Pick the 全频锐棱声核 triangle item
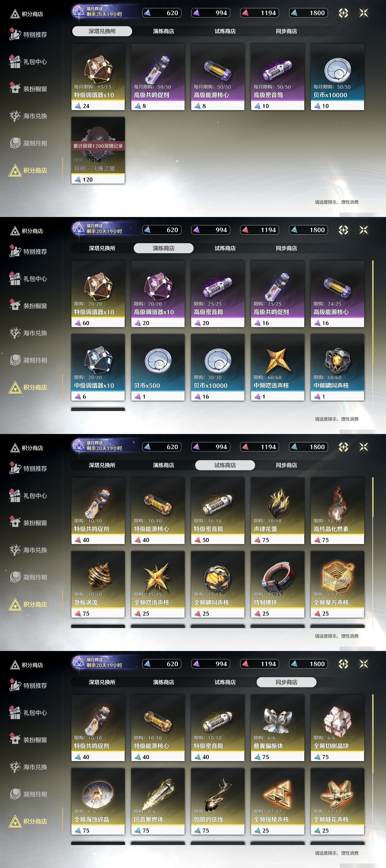The height and width of the screenshot is (868, 386). (277, 801)
